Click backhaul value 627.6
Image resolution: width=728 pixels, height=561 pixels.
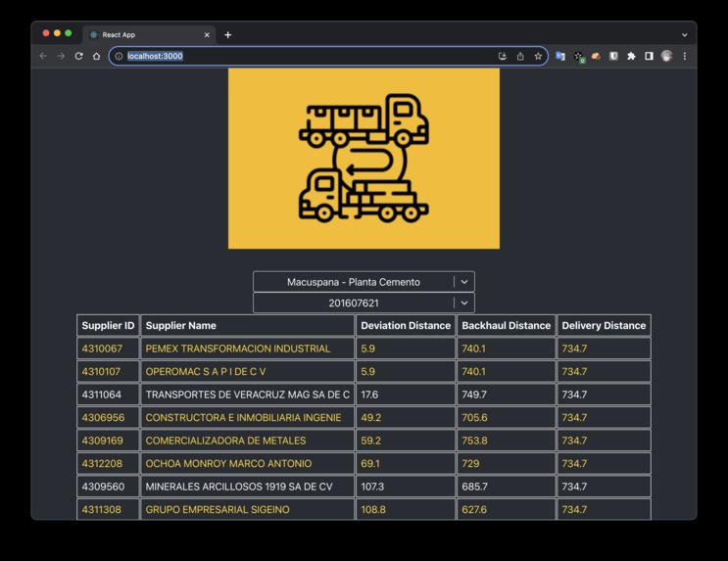click(x=474, y=509)
